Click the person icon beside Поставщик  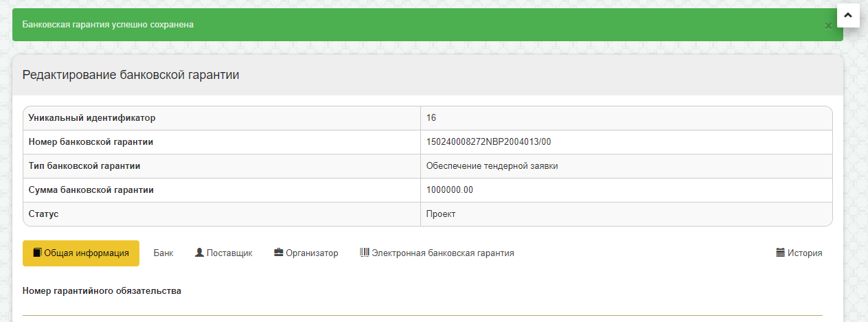pos(199,253)
